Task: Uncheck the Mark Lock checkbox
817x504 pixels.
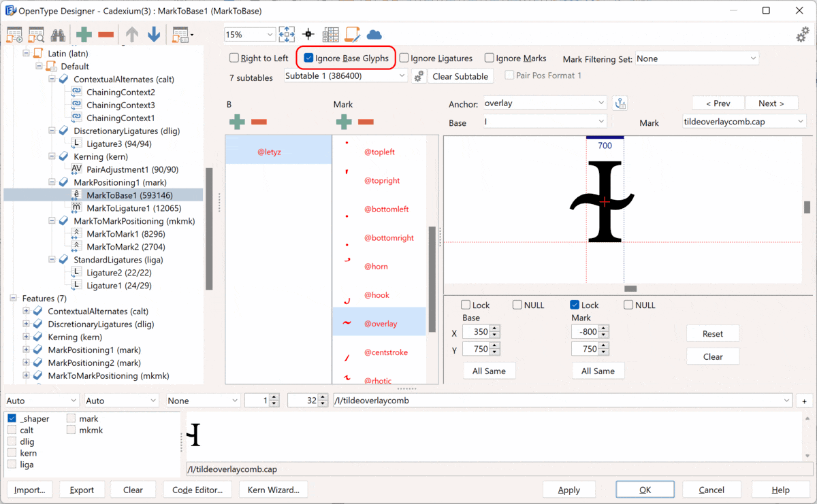Action: 575,305
